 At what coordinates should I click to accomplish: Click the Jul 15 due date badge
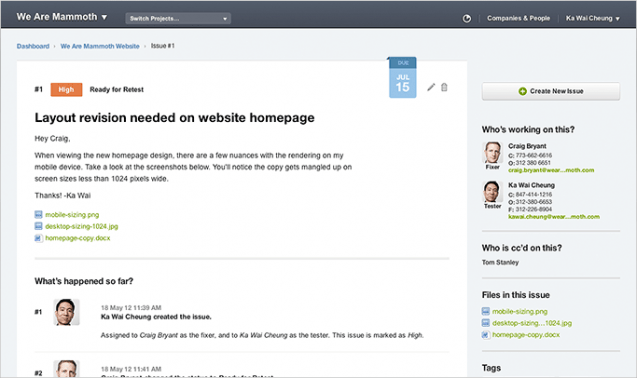point(403,78)
